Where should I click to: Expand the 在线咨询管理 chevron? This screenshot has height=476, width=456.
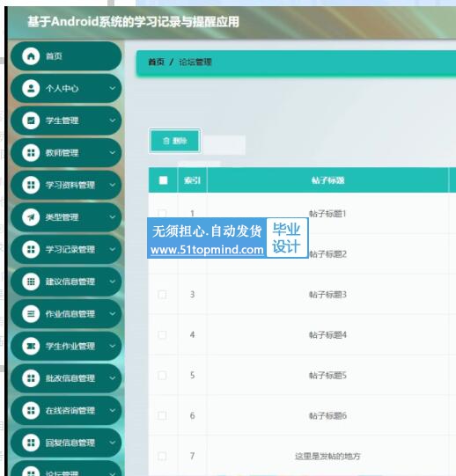tap(113, 410)
